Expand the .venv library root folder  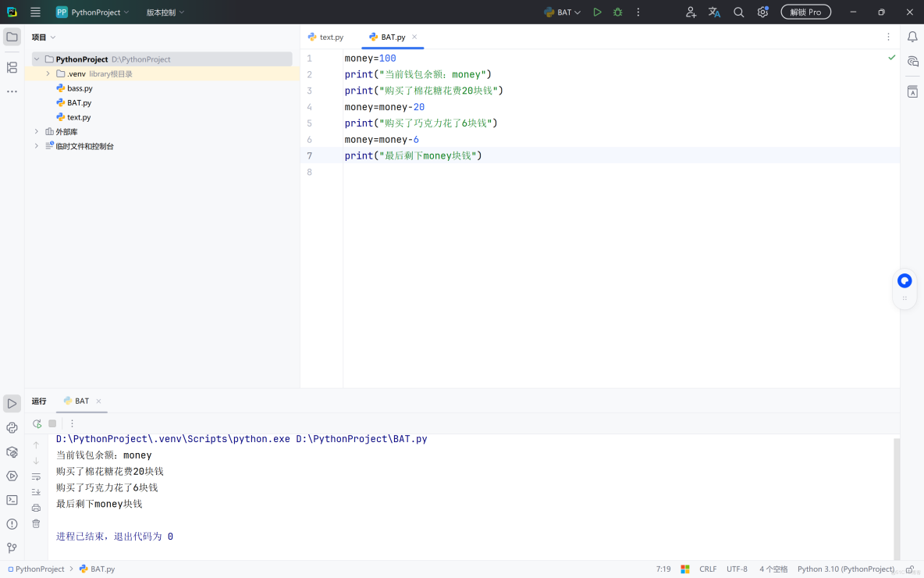click(x=48, y=73)
